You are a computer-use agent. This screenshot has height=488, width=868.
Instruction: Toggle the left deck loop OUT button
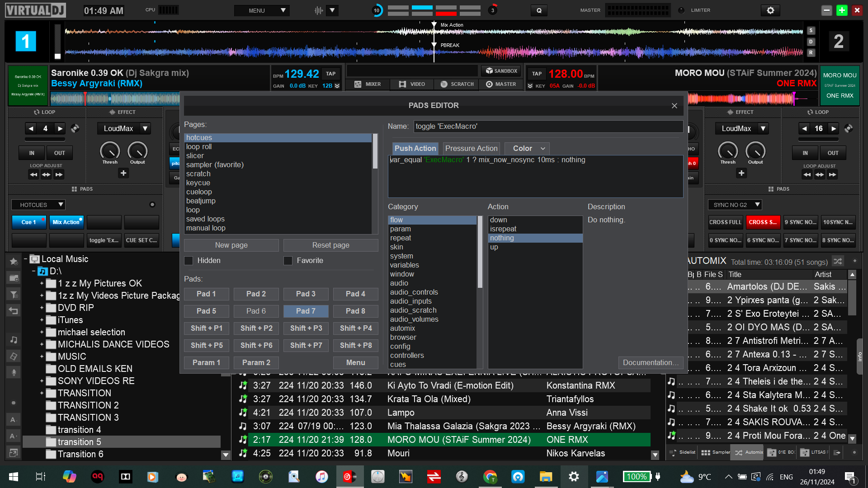(x=60, y=153)
